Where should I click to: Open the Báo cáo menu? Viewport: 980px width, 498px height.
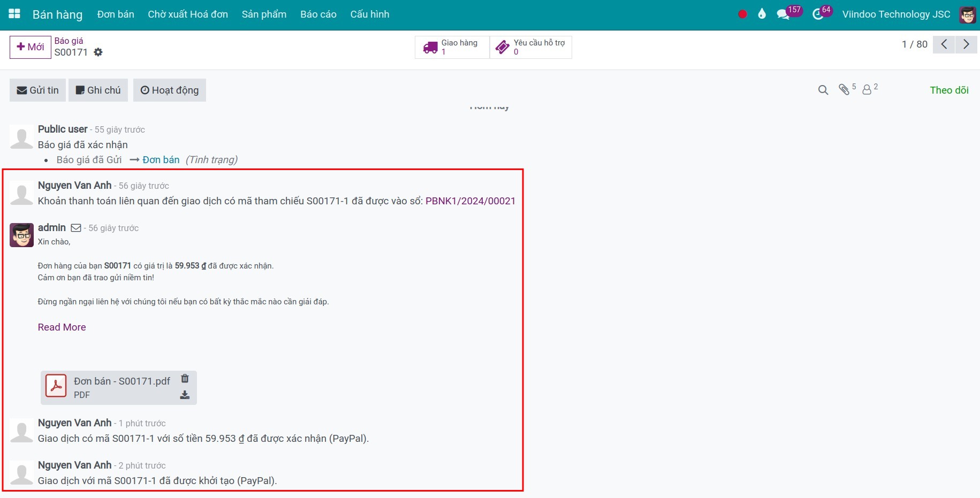[318, 14]
